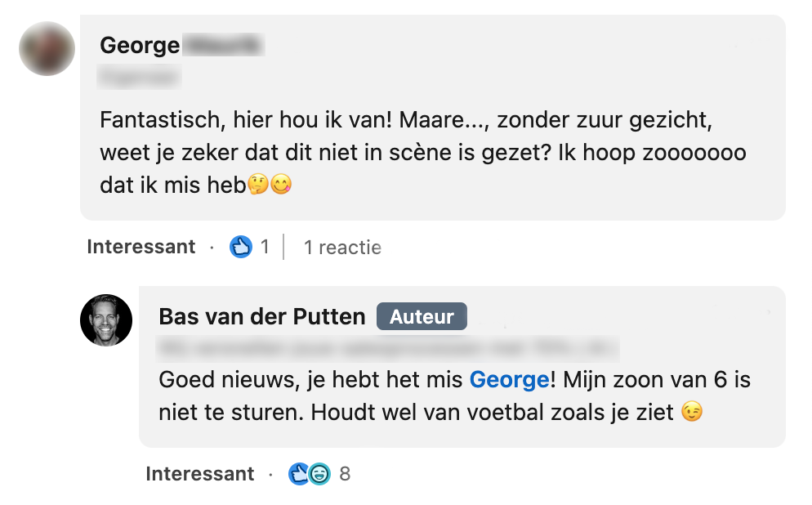Open George's blurred profile avatar
The height and width of the screenshot is (505, 812).
47,48
